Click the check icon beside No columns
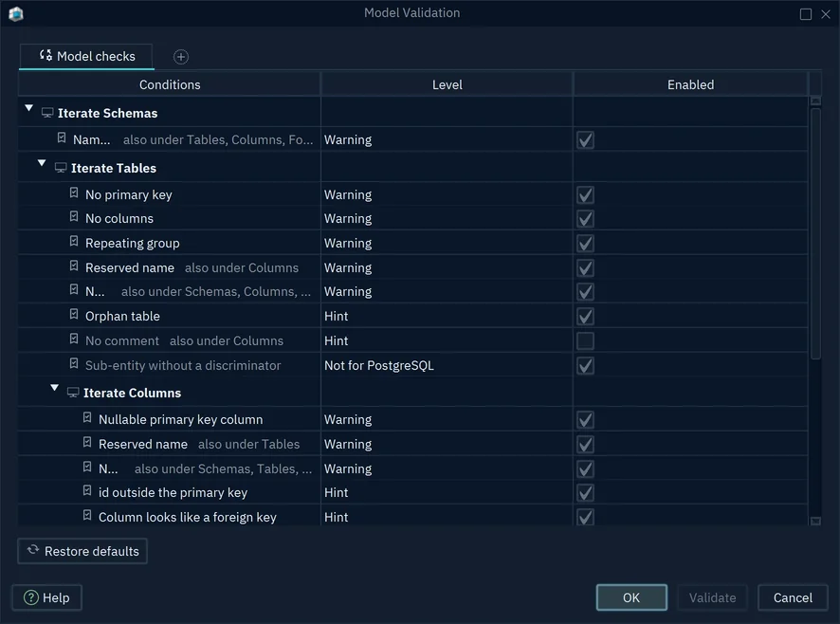 tap(74, 217)
